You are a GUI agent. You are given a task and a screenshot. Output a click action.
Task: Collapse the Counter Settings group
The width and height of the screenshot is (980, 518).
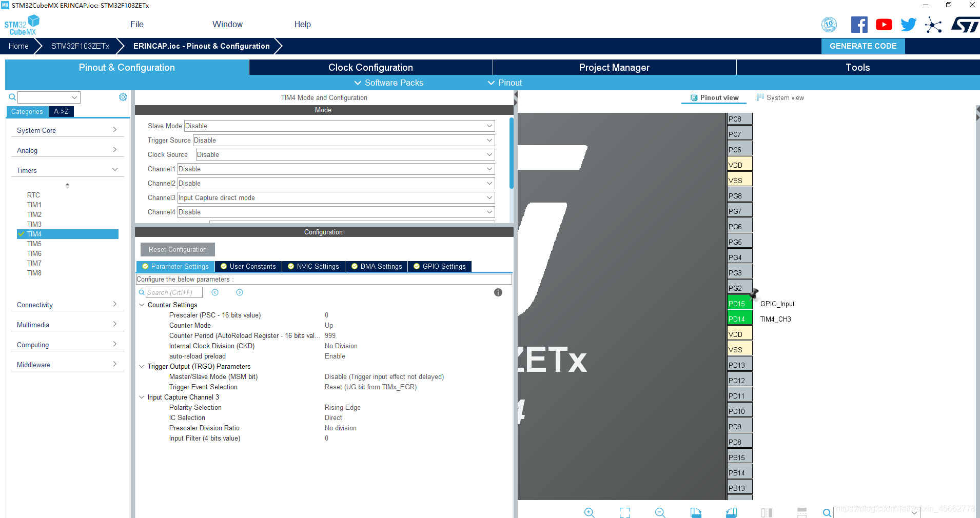(x=142, y=305)
